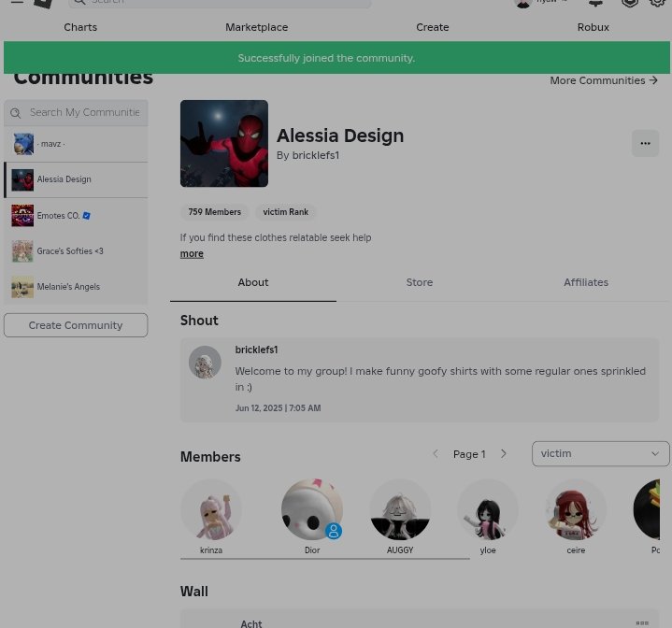This screenshot has height=628, width=672.
Task: Click the Create Community button
Action: coord(76,325)
